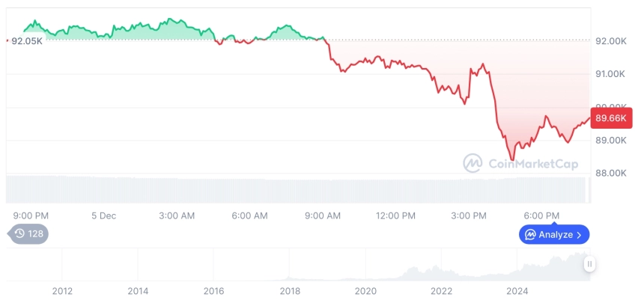Click the 88.00K price axis label

coord(610,173)
